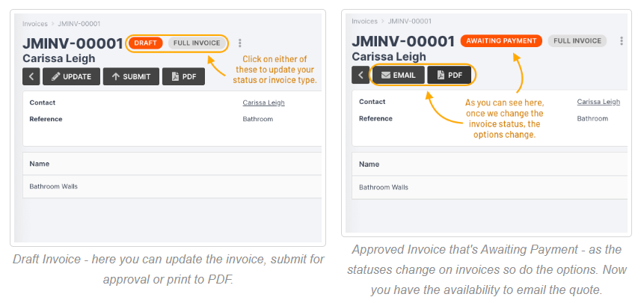Click the Update button with pencil icon
Image resolution: width=644 pixels, height=303 pixels.
point(71,76)
